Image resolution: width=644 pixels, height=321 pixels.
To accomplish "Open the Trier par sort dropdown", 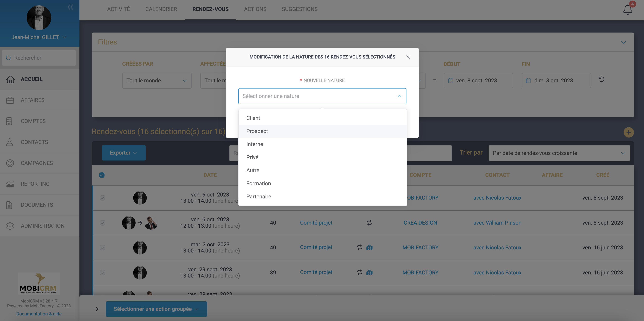I will pos(559,153).
